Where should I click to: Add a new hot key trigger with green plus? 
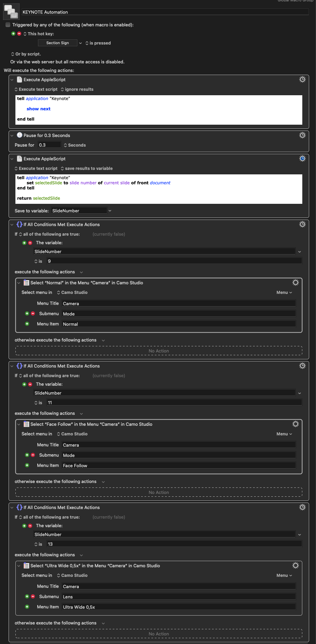(13, 34)
